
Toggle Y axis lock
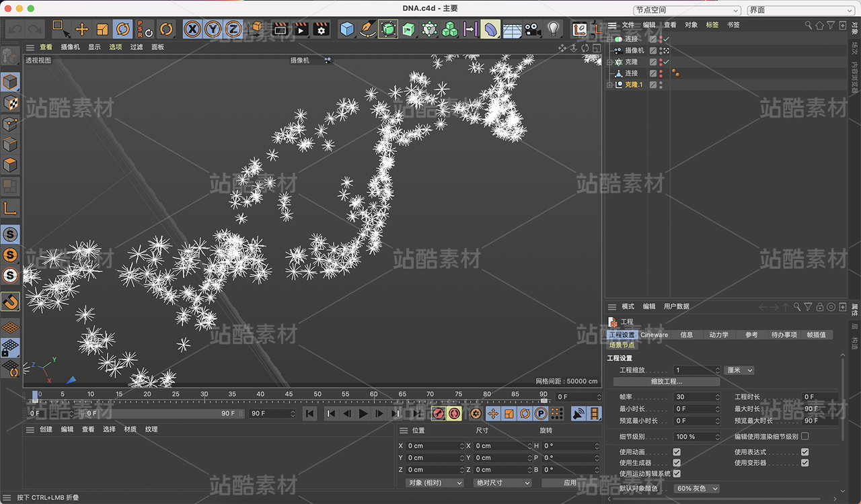pos(213,29)
